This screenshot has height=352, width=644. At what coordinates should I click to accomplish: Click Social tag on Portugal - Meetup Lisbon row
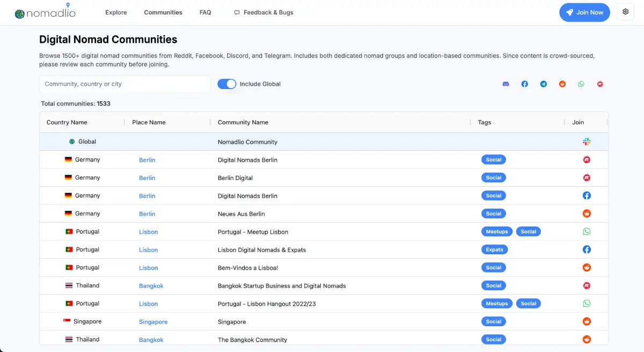(x=529, y=232)
